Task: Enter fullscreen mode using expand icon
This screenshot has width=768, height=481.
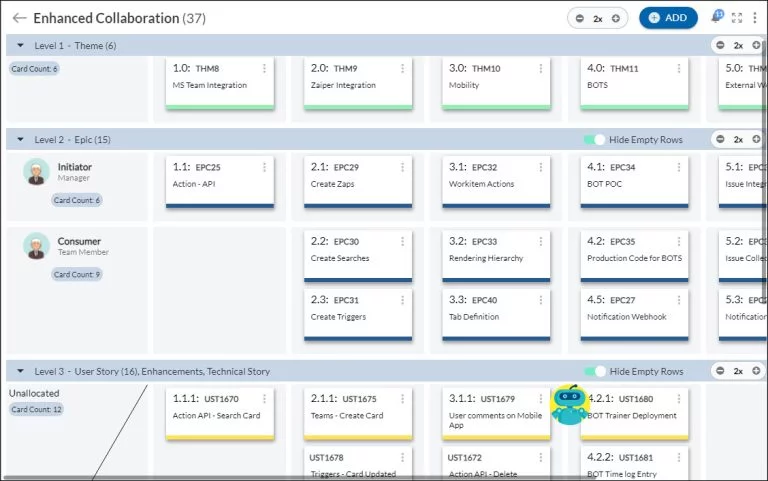Action: click(737, 18)
